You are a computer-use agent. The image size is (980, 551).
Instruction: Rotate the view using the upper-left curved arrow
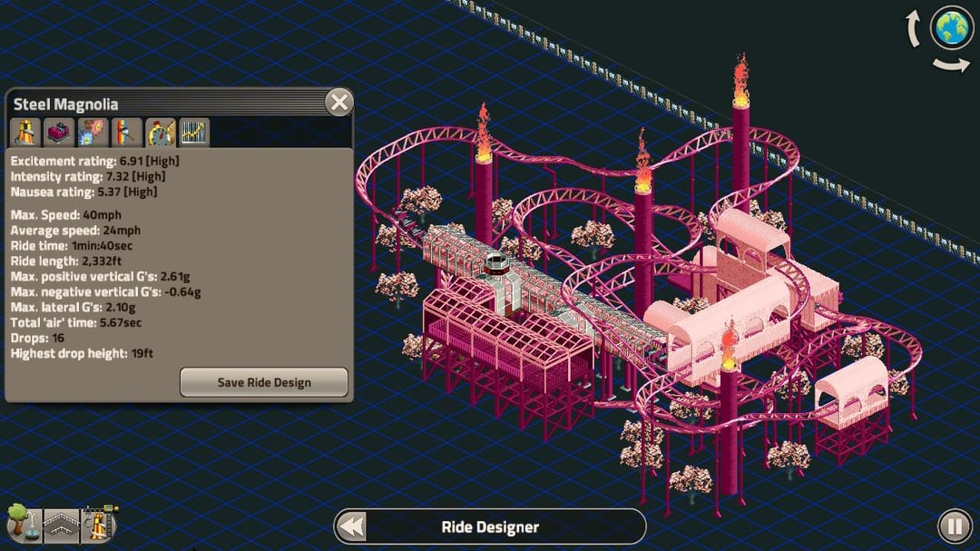pos(916,31)
